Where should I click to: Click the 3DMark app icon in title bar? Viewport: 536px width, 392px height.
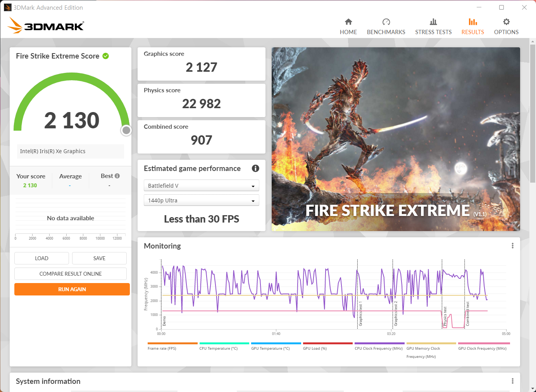tap(8, 7)
